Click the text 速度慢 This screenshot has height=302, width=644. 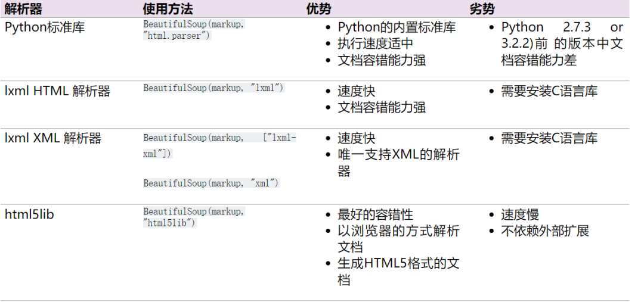[519, 214]
